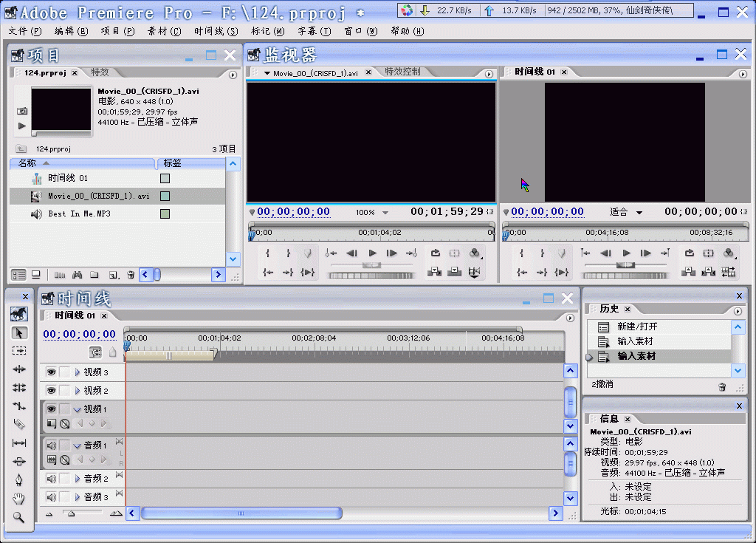Select the Slide tool

coord(18,462)
